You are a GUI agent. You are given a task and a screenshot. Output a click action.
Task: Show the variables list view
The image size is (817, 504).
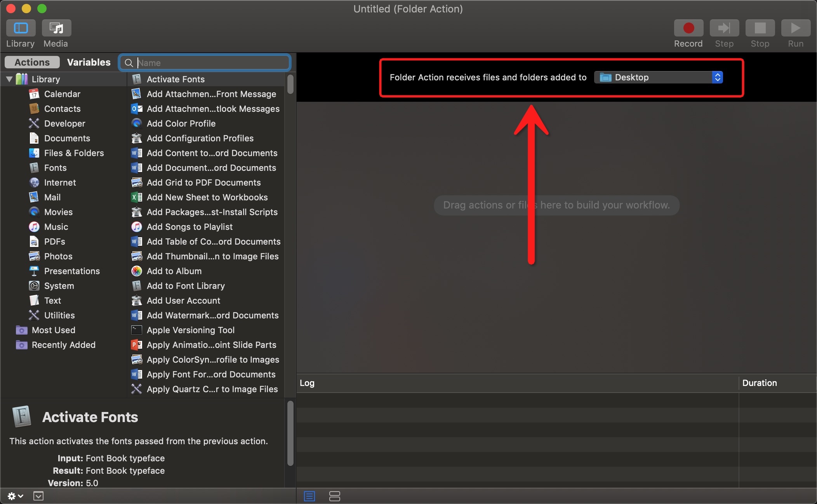click(334, 496)
